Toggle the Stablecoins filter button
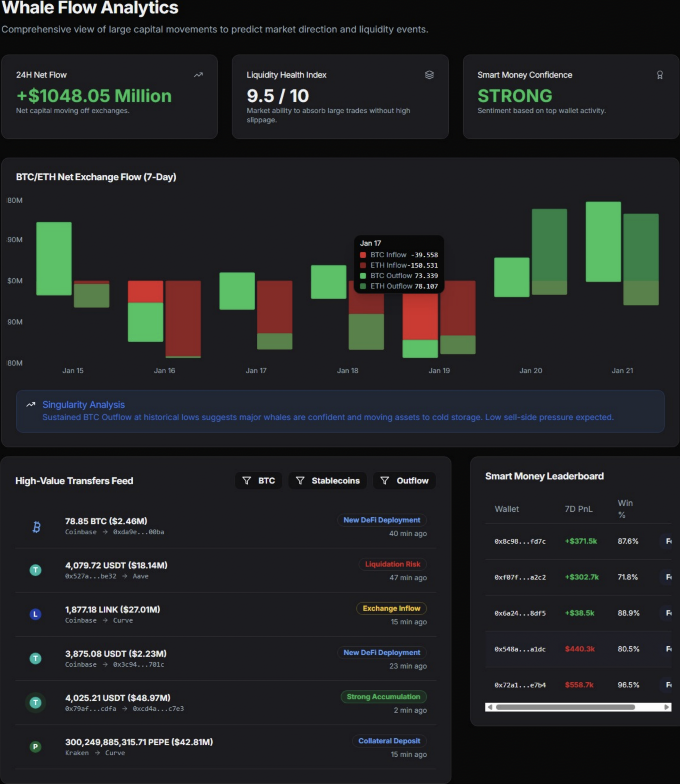This screenshot has height=784, width=680. tap(327, 480)
